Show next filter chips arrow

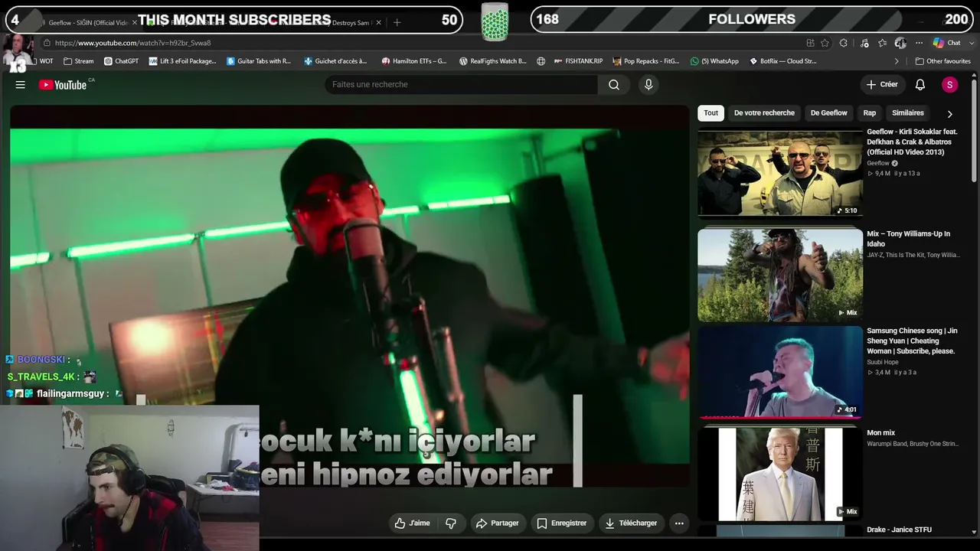click(949, 114)
